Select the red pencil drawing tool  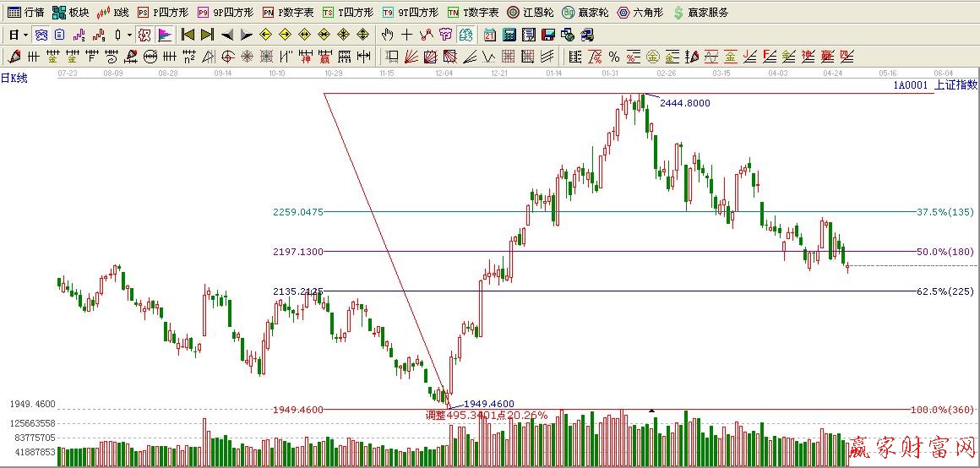14,57
